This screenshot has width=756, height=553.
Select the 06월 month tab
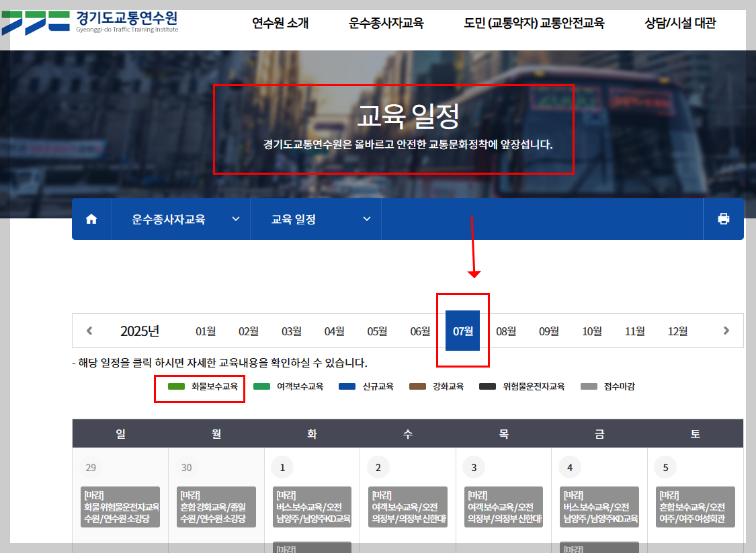pos(420,331)
